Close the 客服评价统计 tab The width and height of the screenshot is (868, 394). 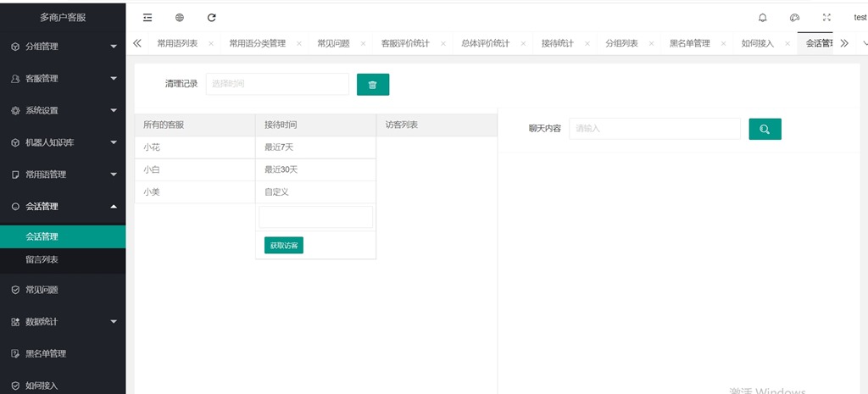tap(442, 44)
